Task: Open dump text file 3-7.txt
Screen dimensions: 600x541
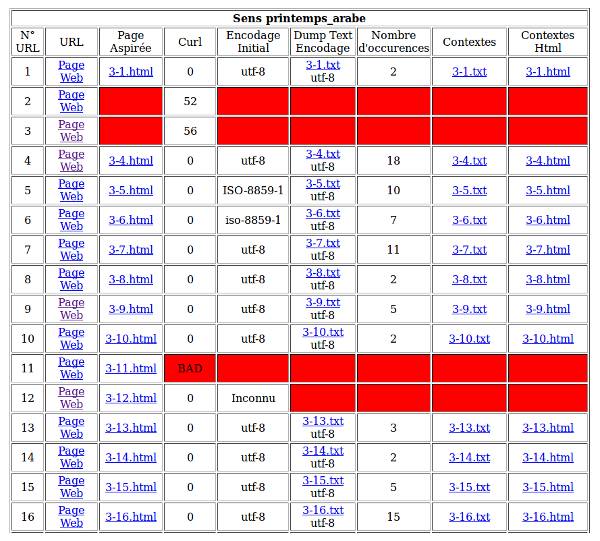Action: pos(323,243)
